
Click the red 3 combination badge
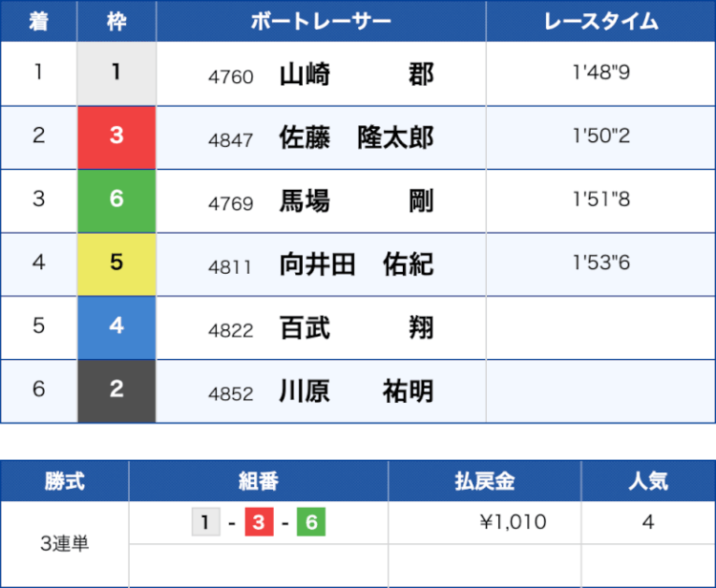coord(259,522)
